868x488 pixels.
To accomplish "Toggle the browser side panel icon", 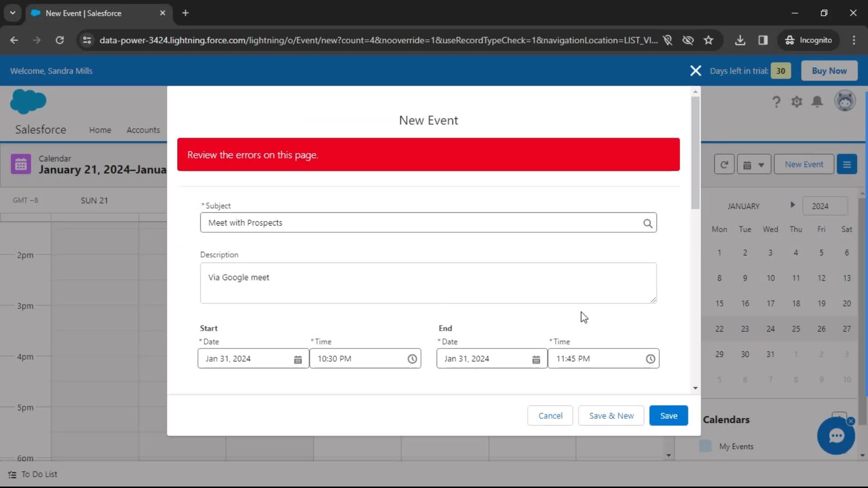I will coord(763,40).
